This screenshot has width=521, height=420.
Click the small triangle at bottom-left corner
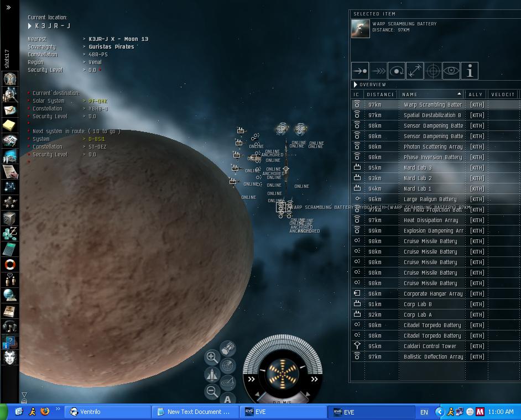(24, 395)
